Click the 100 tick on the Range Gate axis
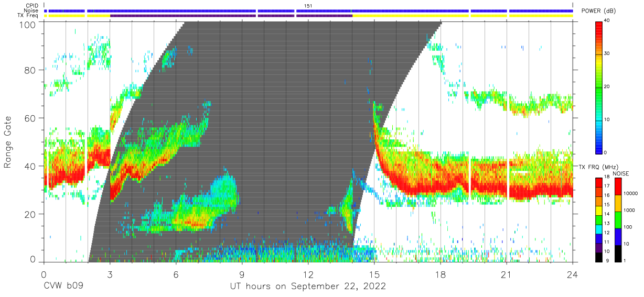644x297 pixels. [29, 24]
